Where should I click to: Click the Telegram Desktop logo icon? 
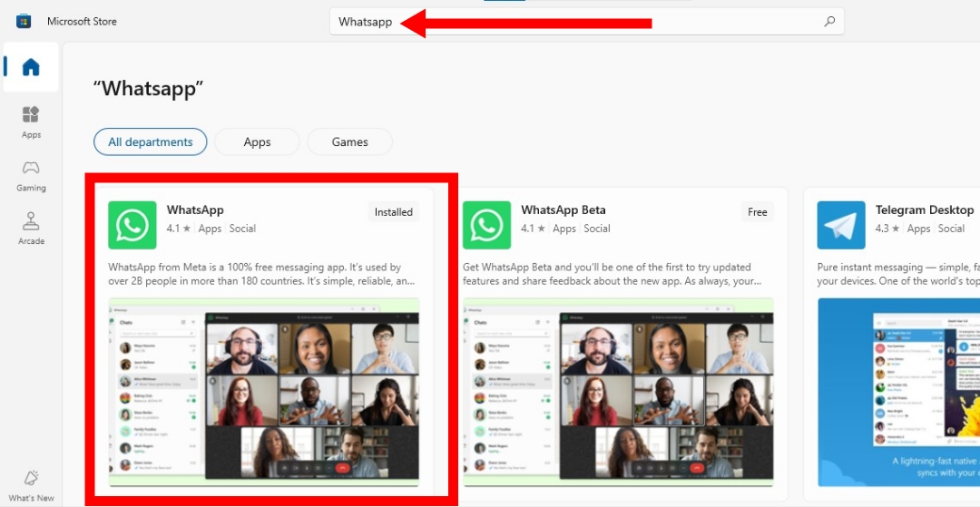click(x=840, y=225)
